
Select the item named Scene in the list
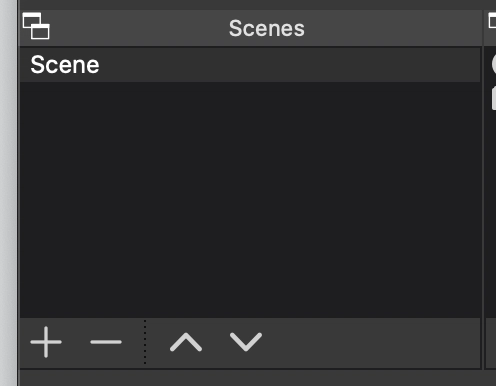[65, 65]
